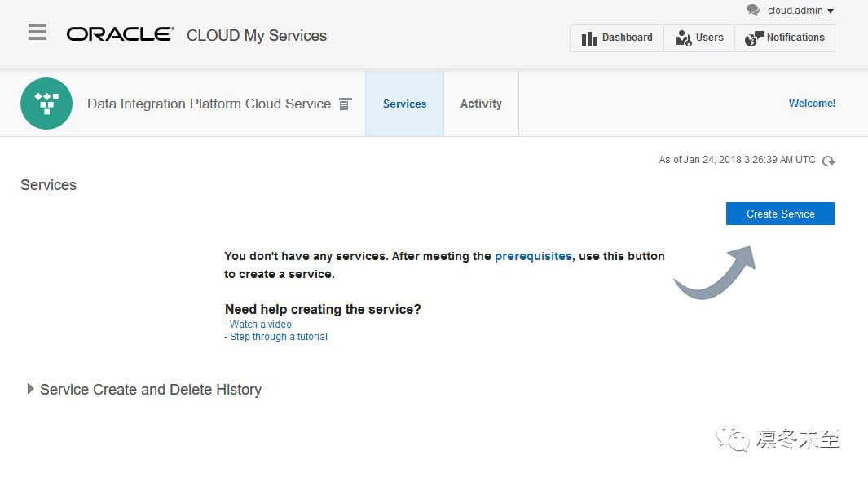Expand Service Create and Delete History
The height and width of the screenshot is (477, 868).
pyautogui.click(x=31, y=390)
